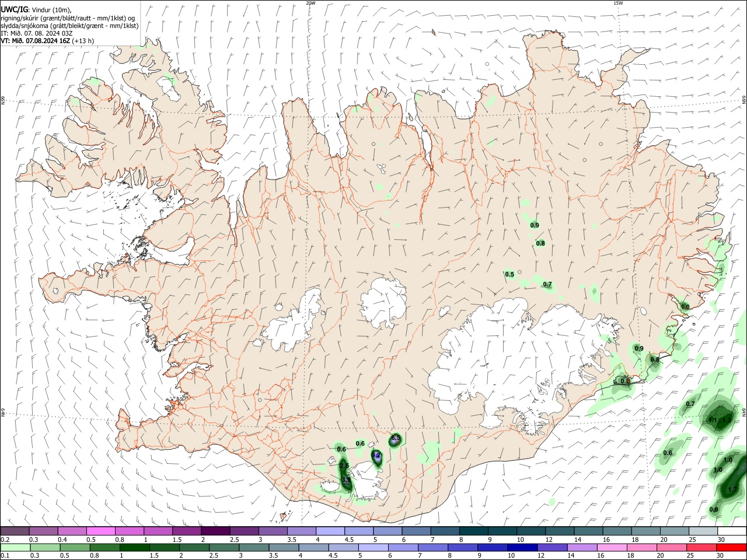Viewport: 747px width, 560px height.
Task: Pick the pale grey 25-30 swatch on the snow scale
Action: click(x=703, y=531)
